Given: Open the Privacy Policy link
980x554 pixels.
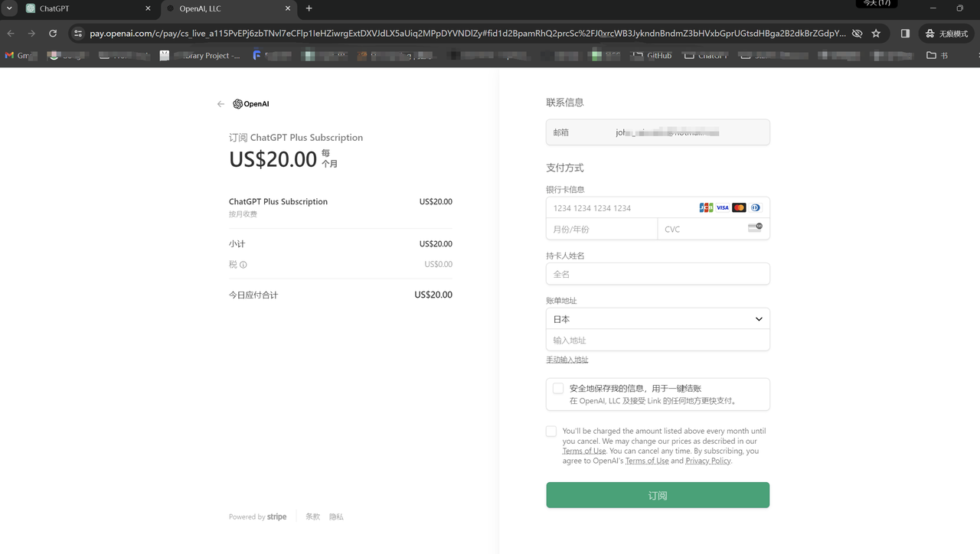Looking at the screenshot, I should pyautogui.click(x=708, y=461).
